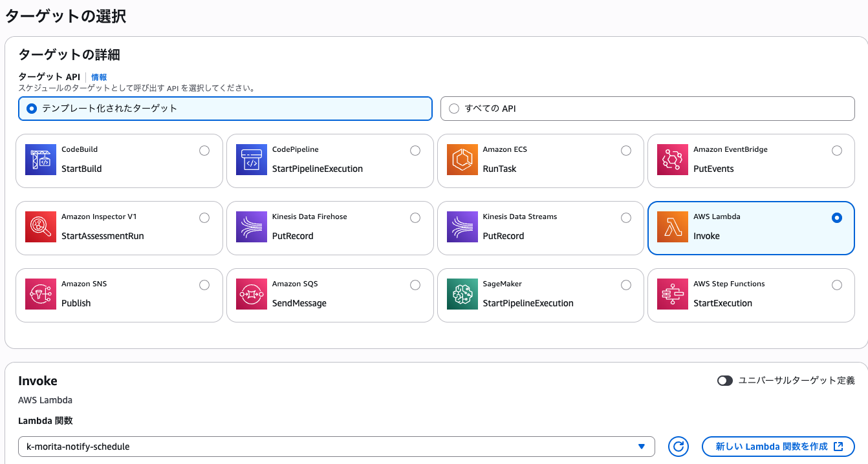Click the StartBuild label text
This screenshot has height=464, width=868.
(81, 169)
